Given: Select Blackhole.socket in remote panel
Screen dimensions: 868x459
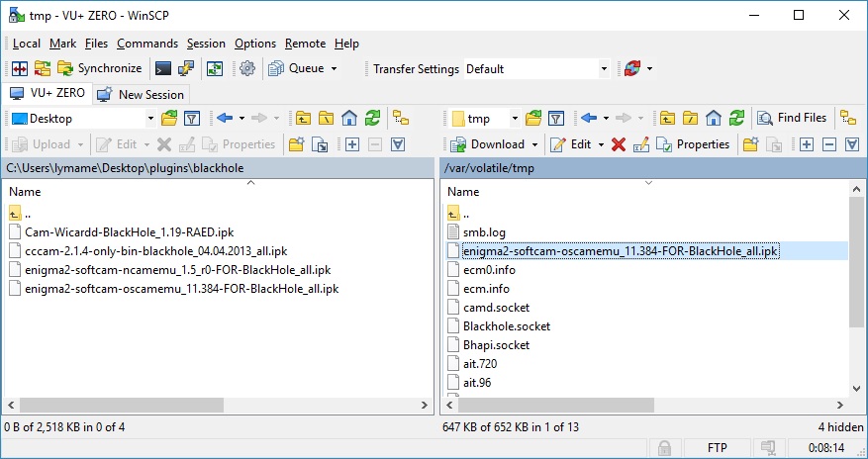Looking at the screenshot, I should pyautogui.click(x=499, y=326).
